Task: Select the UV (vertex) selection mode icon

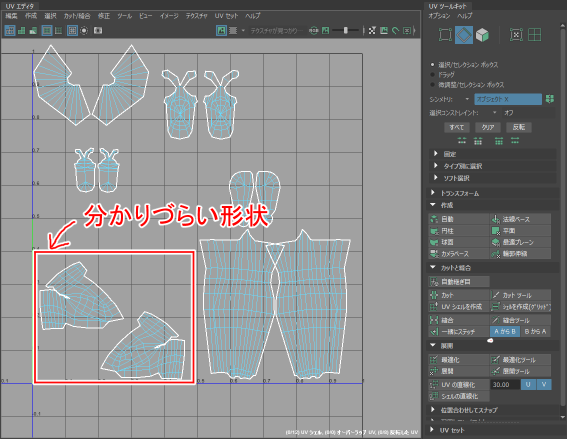Action: pyautogui.click(x=445, y=35)
